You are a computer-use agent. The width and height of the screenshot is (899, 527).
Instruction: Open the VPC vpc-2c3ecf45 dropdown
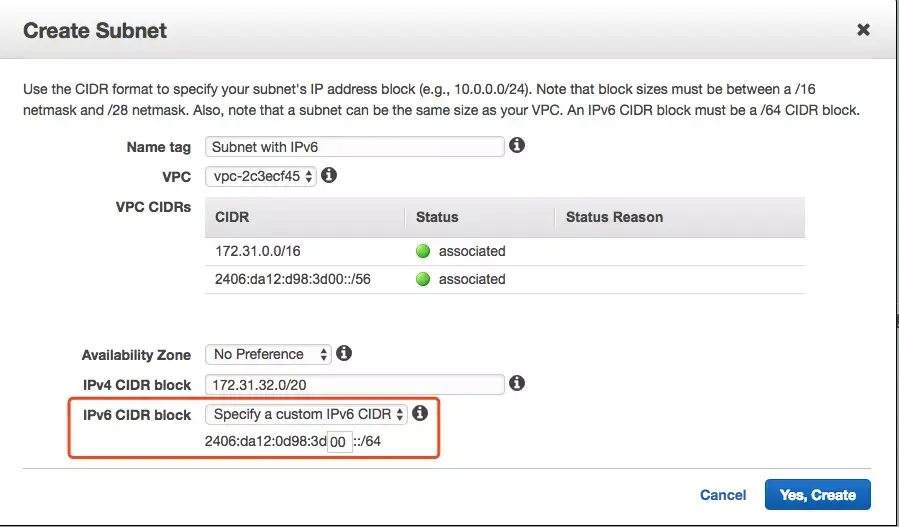tap(260, 176)
